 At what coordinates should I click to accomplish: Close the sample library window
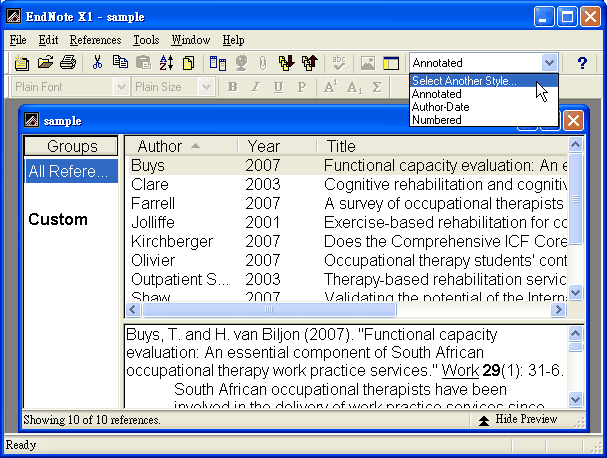click(x=573, y=120)
